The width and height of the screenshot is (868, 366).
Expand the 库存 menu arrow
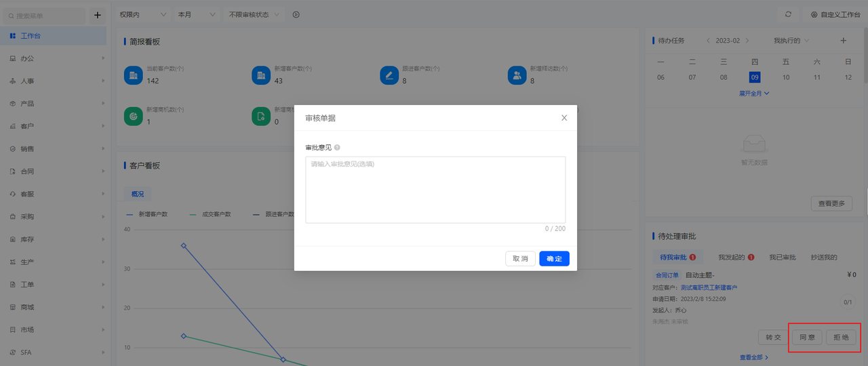tap(103, 239)
